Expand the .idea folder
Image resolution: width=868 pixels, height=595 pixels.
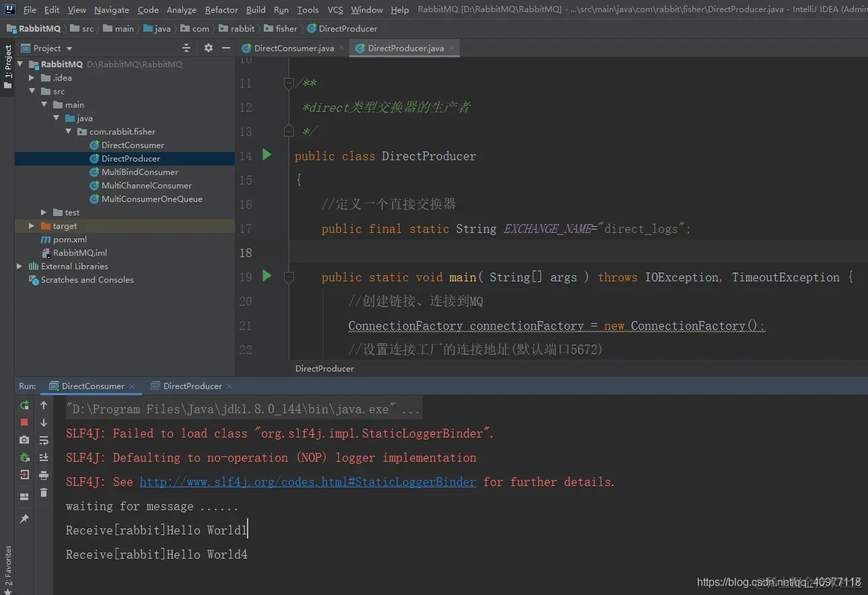(32, 77)
